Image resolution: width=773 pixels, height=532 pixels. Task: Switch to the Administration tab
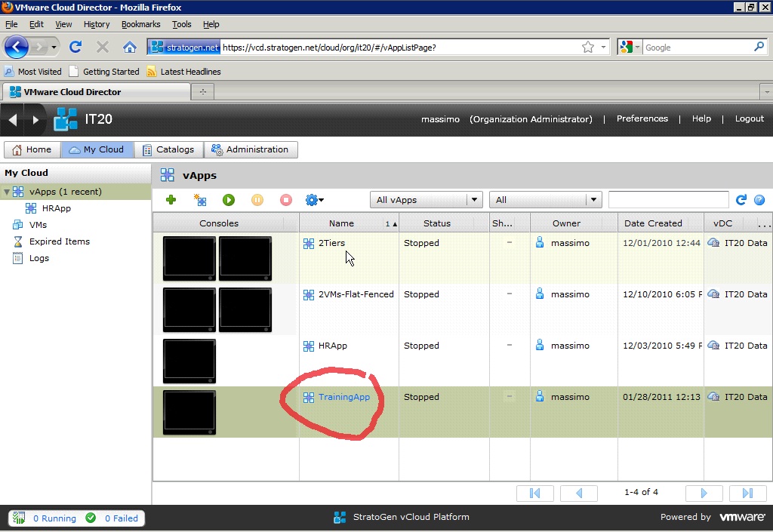(251, 149)
